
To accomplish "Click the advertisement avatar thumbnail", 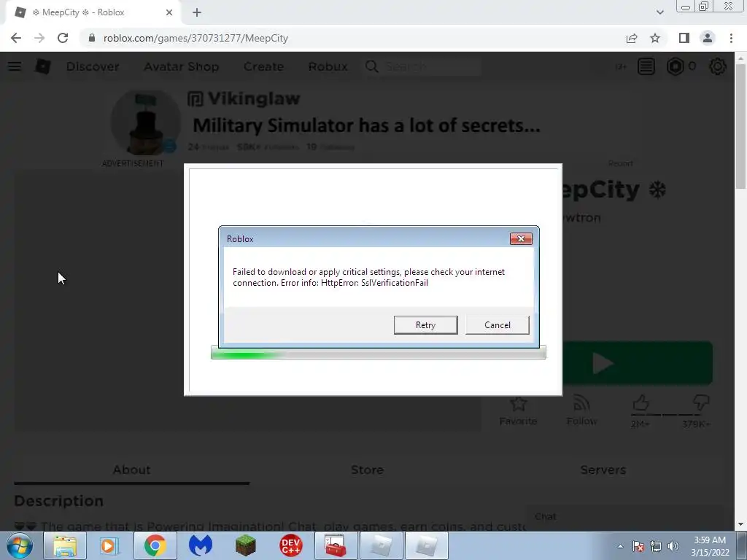I will click(x=145, y=122).
